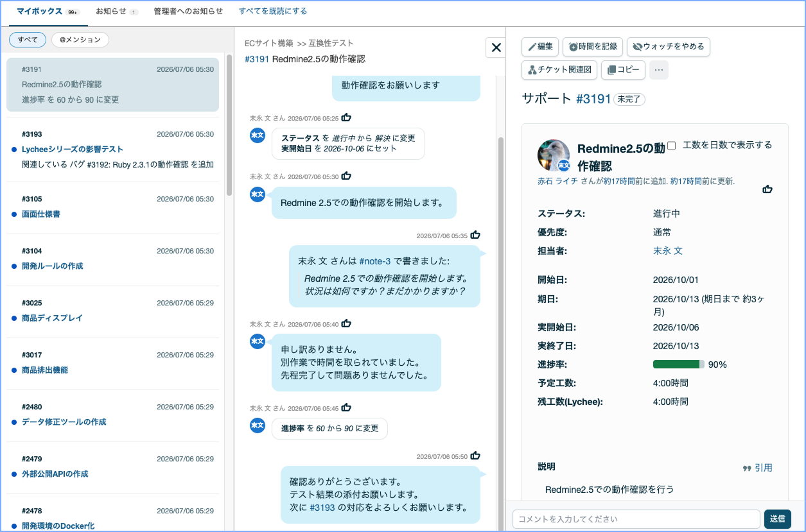This screenshot has width=806, height=532.
Task: Like the 05:30 Redmine 2.5 start message
Action: tap(346, 176)
